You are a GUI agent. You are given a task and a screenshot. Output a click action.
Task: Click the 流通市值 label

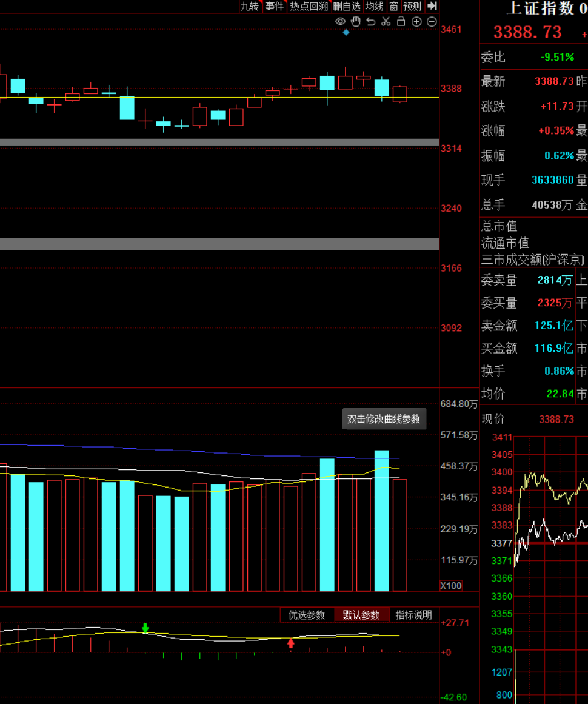[x=506, y=243]
